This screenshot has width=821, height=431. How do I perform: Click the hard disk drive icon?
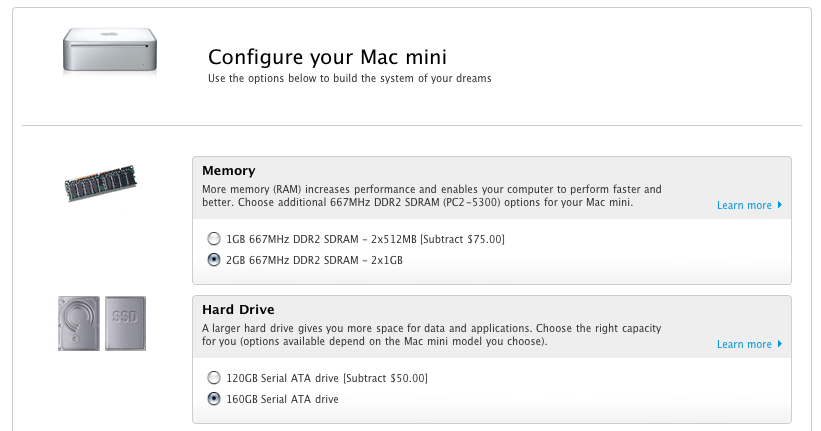click(79, 323)
